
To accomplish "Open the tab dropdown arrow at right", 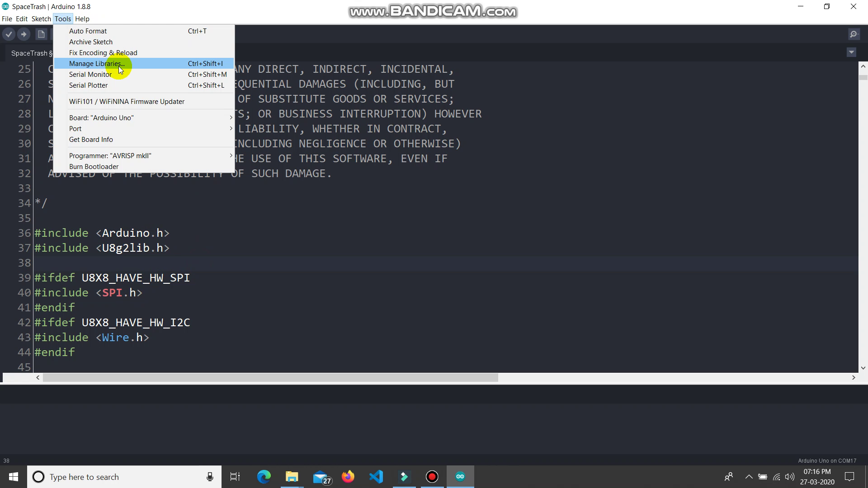I will click(x=851, y=52).
